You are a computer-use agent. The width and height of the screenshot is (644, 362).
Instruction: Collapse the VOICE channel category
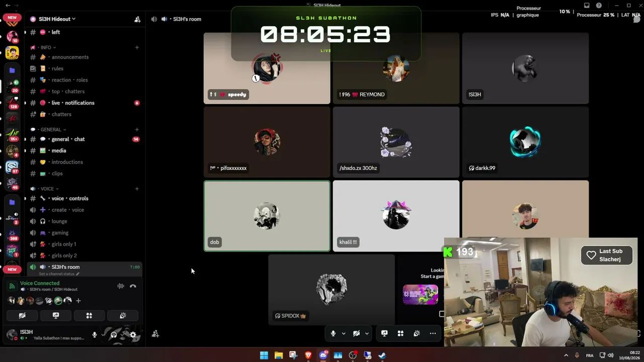point(44,189)
